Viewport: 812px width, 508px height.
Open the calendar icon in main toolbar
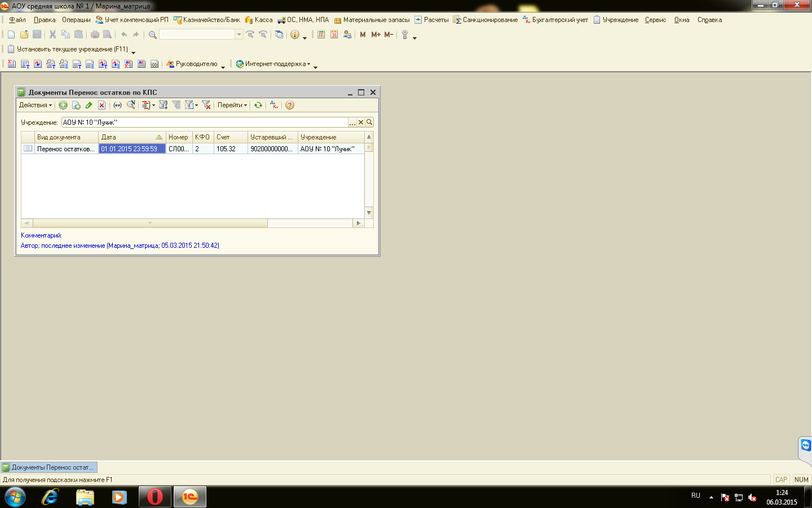pyautogui.click(x=334, y=34)
